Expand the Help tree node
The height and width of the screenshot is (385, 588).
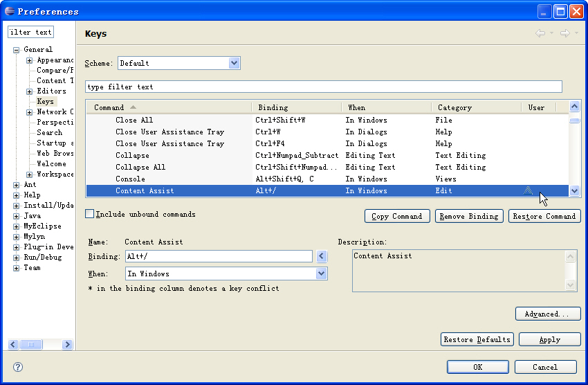coord(16,195)
